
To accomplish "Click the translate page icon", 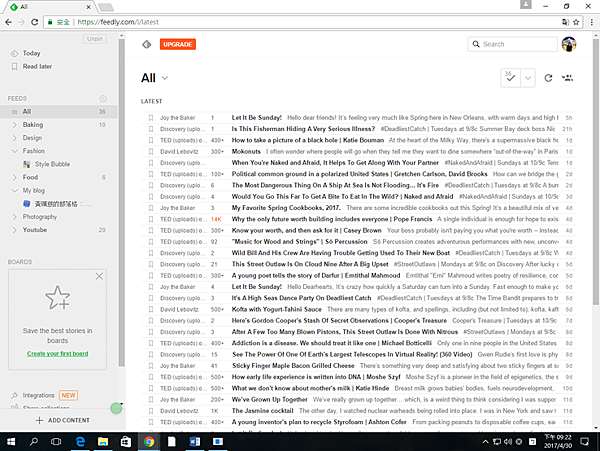I will tap(565, 22).
